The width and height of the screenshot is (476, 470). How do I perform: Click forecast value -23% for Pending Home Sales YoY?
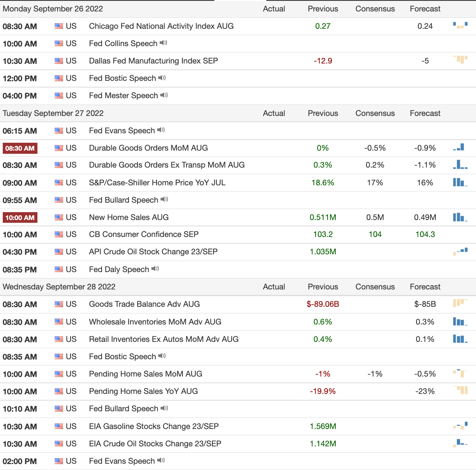pos(425,391)
